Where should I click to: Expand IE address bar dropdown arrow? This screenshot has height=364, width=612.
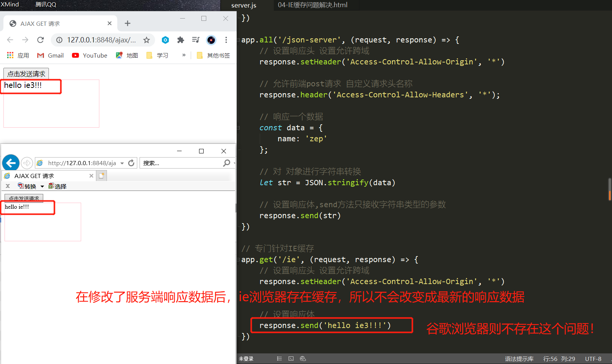(122, 163)
